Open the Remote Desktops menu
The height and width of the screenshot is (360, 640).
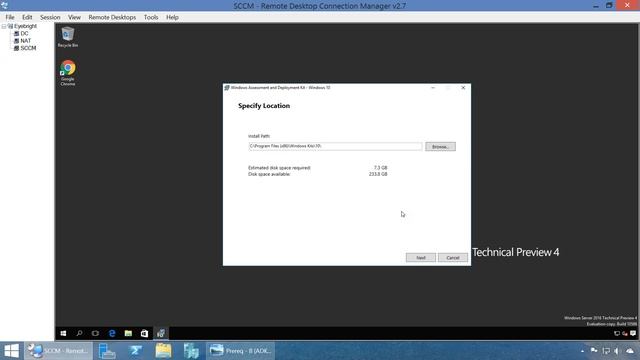(x=112, y=17)
